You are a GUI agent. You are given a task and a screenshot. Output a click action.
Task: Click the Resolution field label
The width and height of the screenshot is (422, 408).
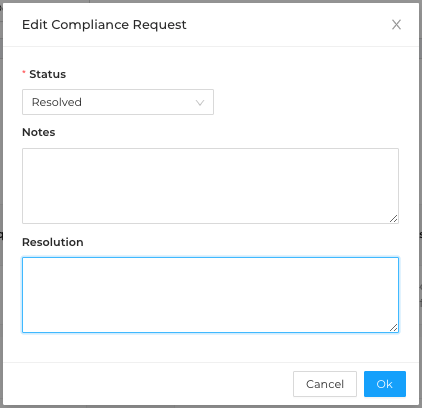pyautogui.click(x=53, y=242)
